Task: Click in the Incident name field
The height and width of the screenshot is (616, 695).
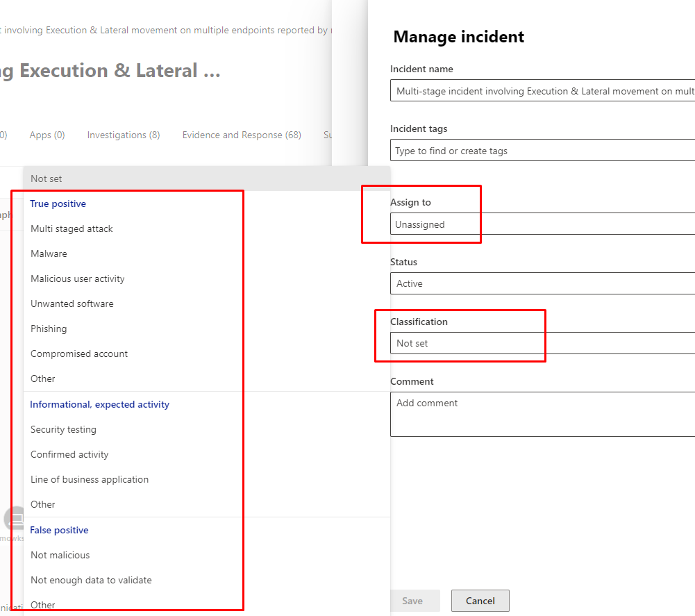Action: pos(542,91)
